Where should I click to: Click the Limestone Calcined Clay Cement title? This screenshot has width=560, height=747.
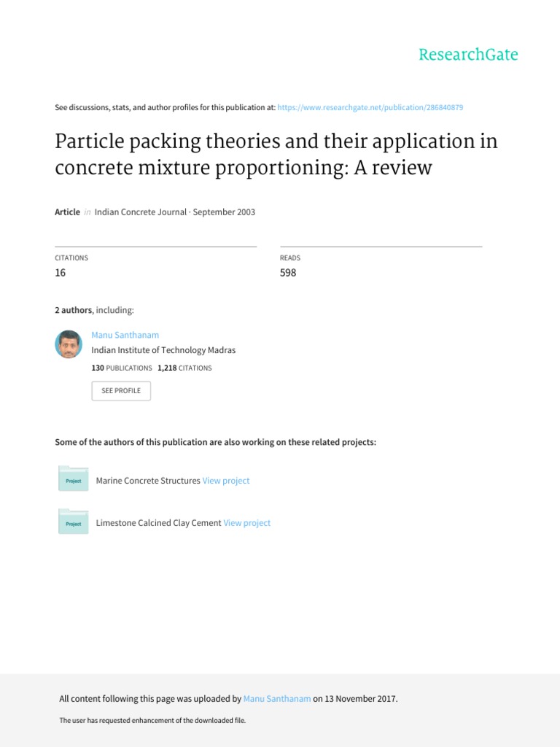pos(158,523)
